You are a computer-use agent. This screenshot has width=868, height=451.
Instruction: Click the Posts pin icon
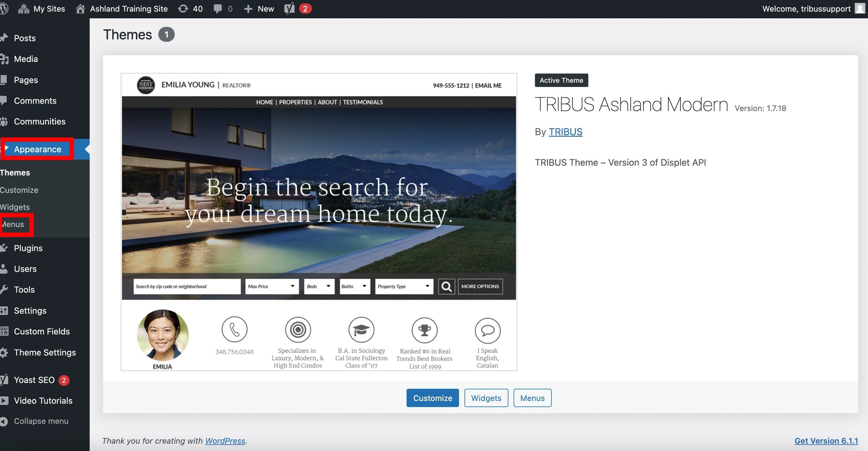click(4, 38)
